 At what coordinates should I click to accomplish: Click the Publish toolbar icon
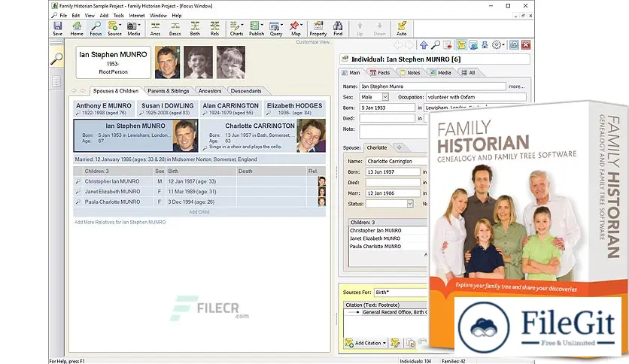click(257, 29)
